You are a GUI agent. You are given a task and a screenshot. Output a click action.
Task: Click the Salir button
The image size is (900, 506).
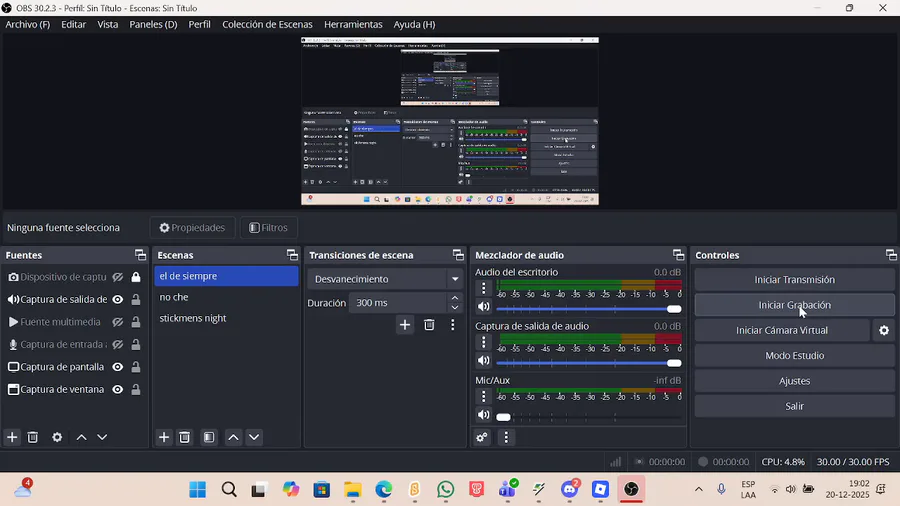[794, 406]
